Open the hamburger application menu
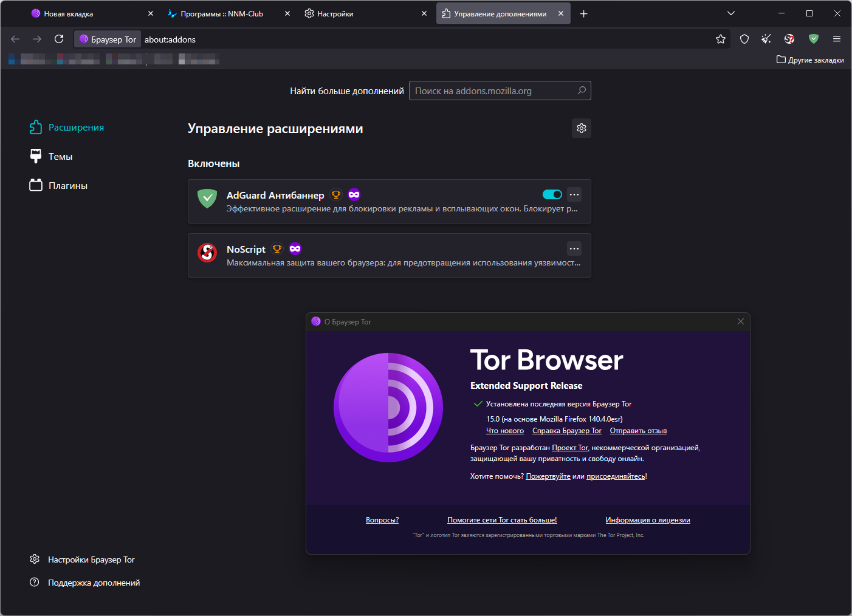Image resolution: width=852 pixels, height=616 pixels. [837, 39]
